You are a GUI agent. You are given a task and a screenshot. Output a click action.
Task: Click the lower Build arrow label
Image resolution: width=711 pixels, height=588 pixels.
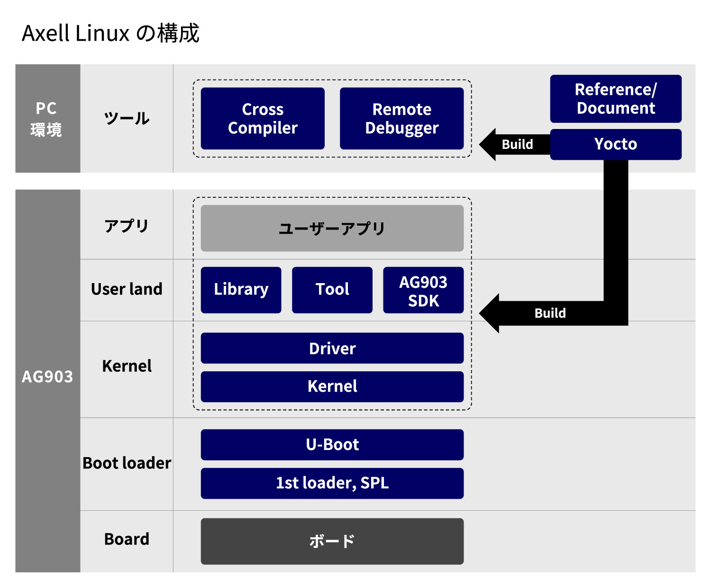click(x=550, y=313)
